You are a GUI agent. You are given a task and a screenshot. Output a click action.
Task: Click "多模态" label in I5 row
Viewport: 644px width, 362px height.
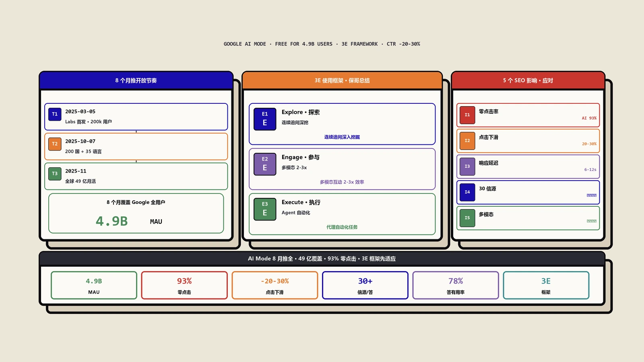(486, 214)
